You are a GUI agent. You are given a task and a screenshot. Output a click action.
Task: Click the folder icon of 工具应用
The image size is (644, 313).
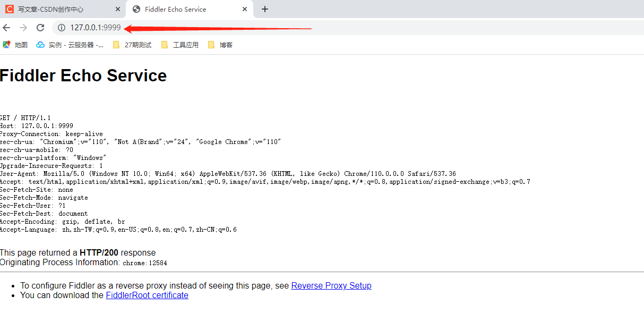[165, 45]
